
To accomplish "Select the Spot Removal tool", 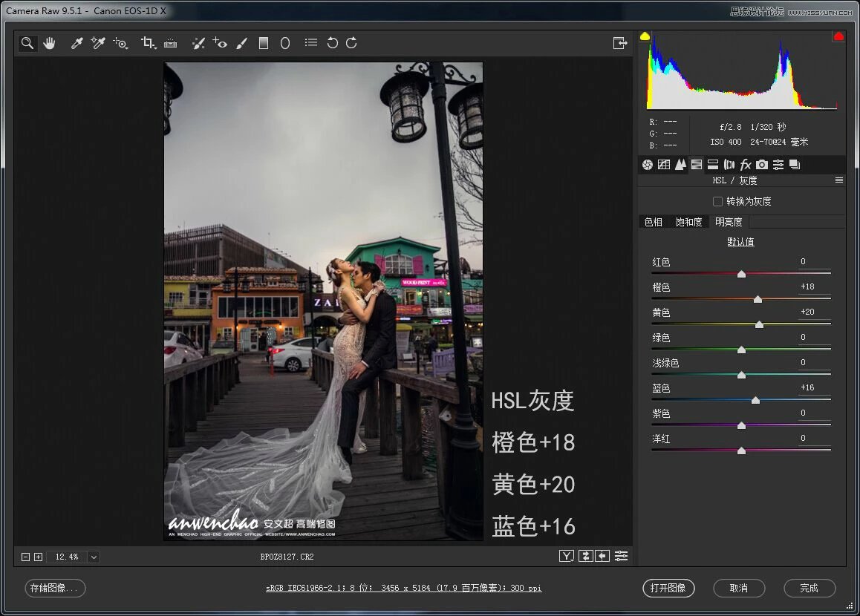I will tap(198, 43).
